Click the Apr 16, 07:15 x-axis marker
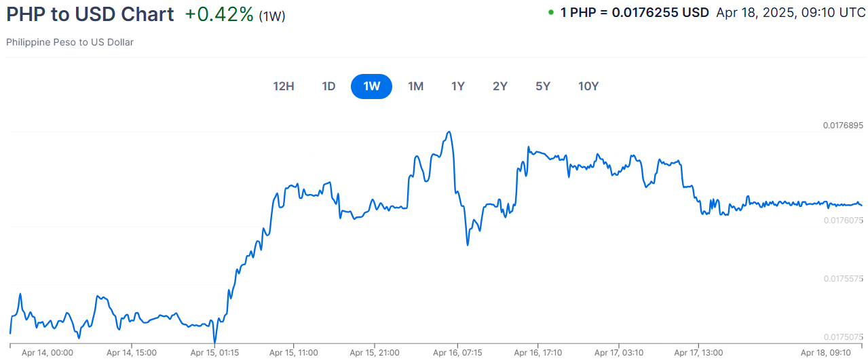The image size is (868, 363). tap(457, 353)
